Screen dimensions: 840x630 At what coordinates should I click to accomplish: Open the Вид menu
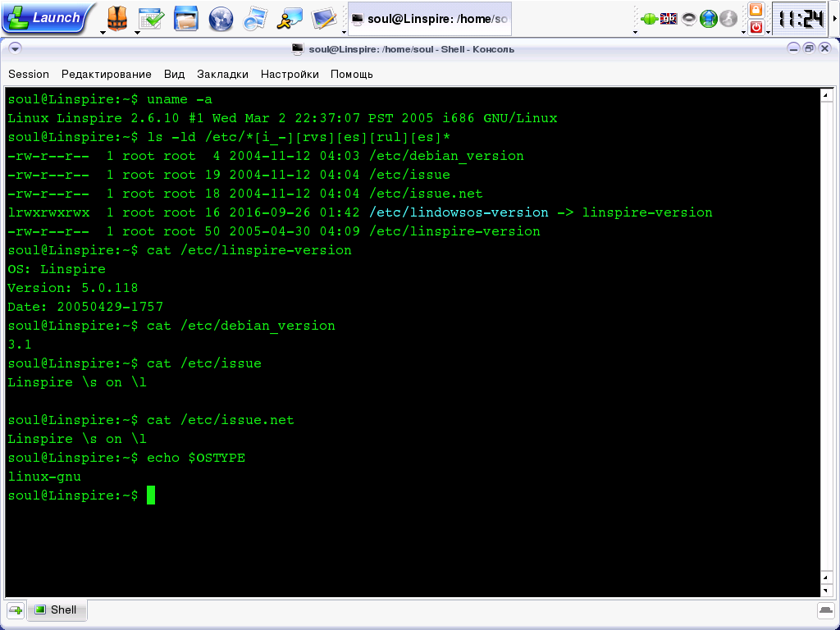tap(174, 75)
